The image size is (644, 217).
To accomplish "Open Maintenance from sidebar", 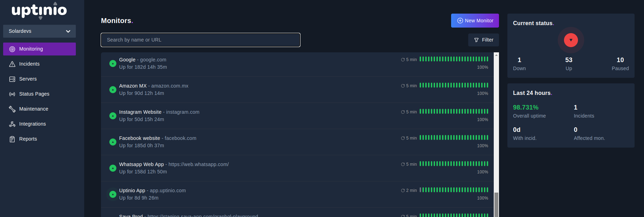I will (39, 109).
